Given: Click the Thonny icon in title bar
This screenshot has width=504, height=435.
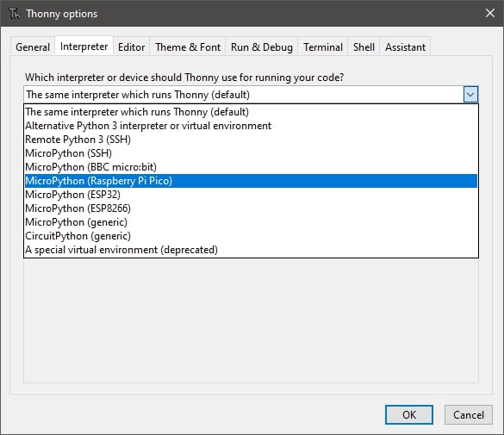Looking at the screenshot, I should 14,14.
